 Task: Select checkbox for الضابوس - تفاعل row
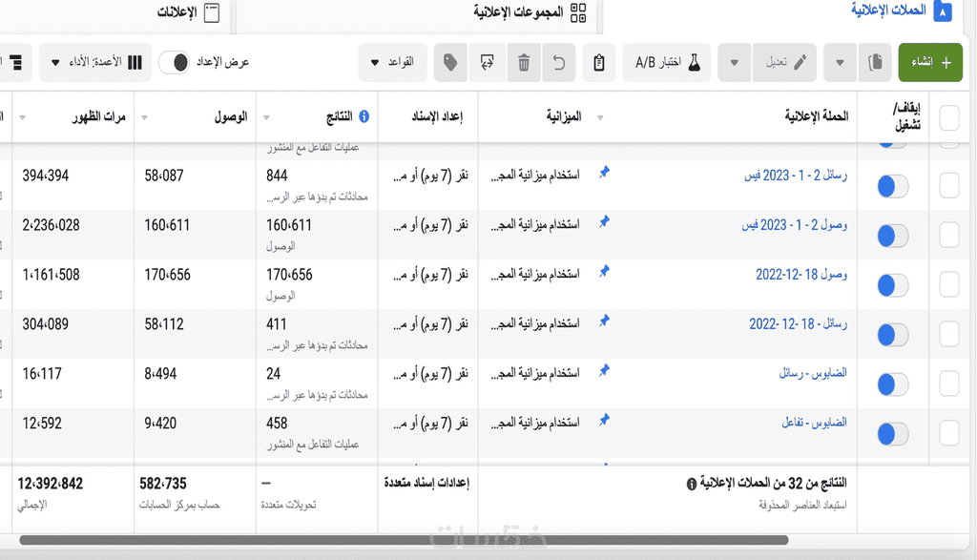click(949, 433)
